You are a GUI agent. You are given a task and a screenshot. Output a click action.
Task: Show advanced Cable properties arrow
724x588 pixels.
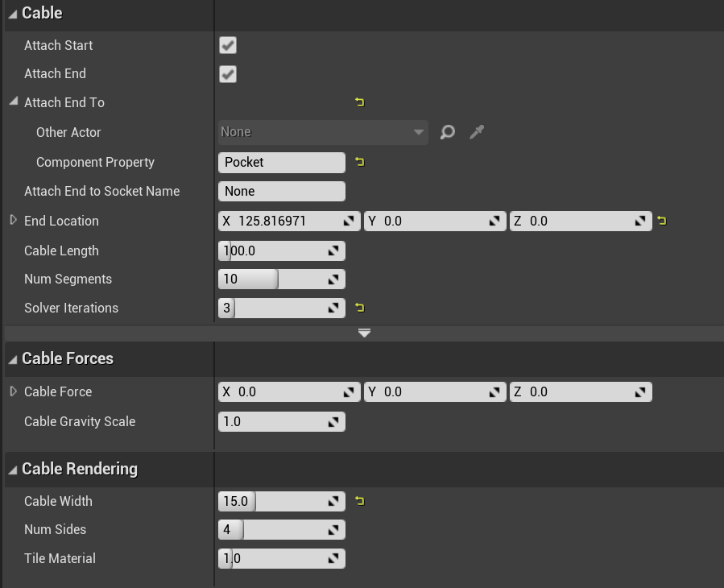point(364,333)
